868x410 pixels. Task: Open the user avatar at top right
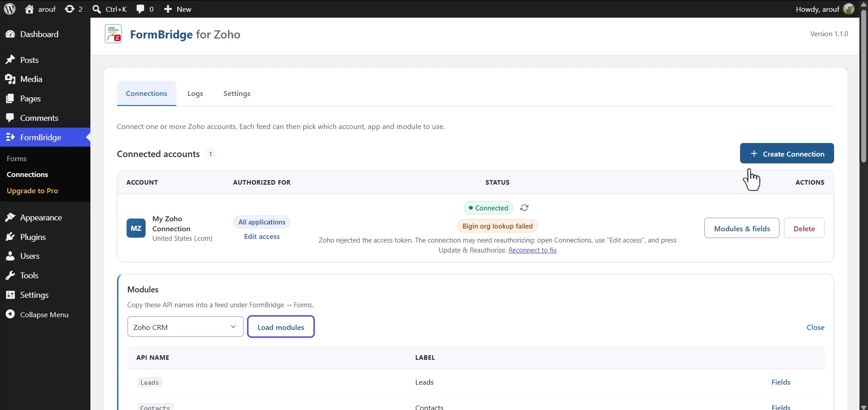[849, 9]
